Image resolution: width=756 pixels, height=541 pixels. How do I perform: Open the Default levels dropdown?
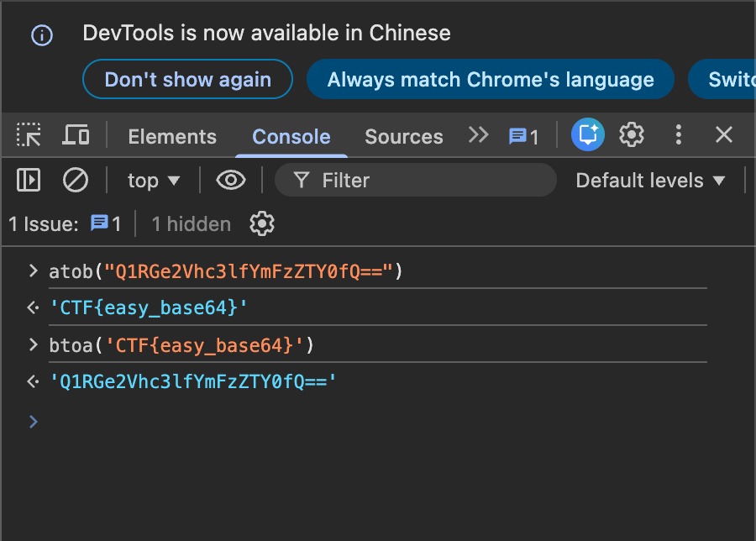pyautogui.click(x=650, y=180)
